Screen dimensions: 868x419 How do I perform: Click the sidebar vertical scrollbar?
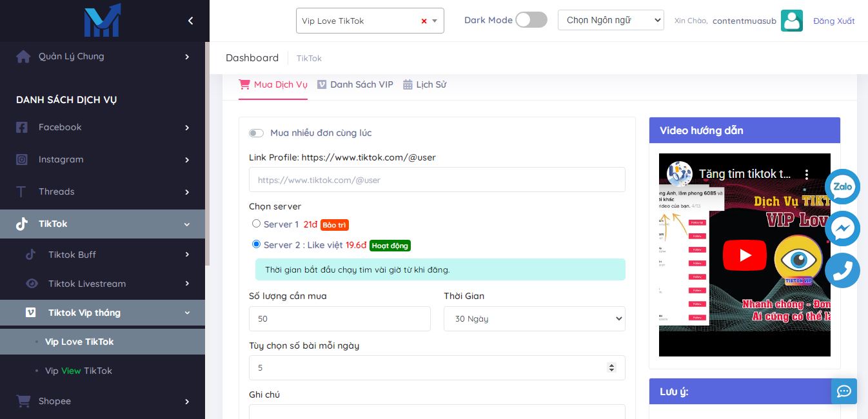[207, 153]
